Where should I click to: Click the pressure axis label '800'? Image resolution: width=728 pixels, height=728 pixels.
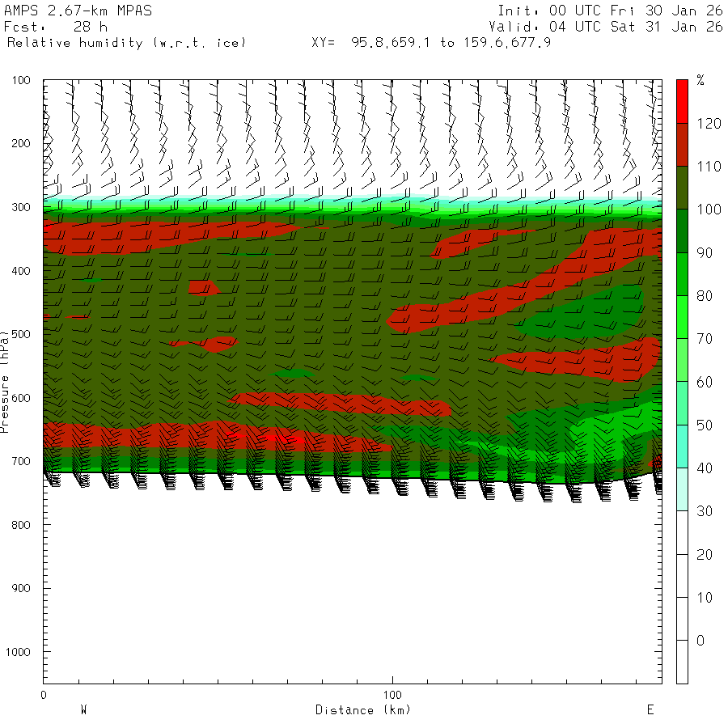coord(21,525)
